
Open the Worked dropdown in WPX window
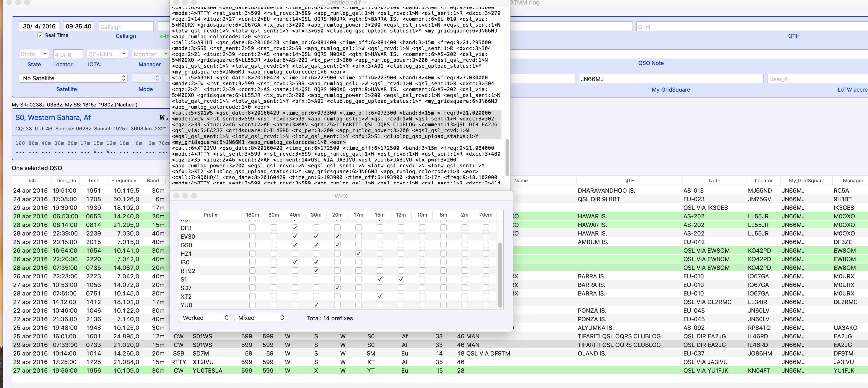click(x=204, y=318)
